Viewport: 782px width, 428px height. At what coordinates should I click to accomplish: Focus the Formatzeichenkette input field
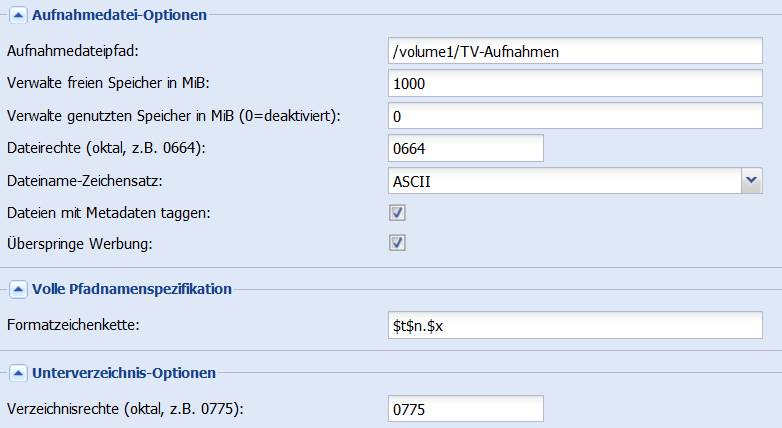point(575,325)
